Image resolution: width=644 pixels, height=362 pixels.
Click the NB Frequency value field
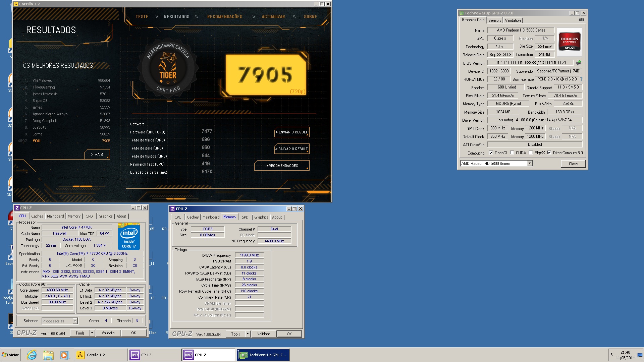[x=274, y=241]
